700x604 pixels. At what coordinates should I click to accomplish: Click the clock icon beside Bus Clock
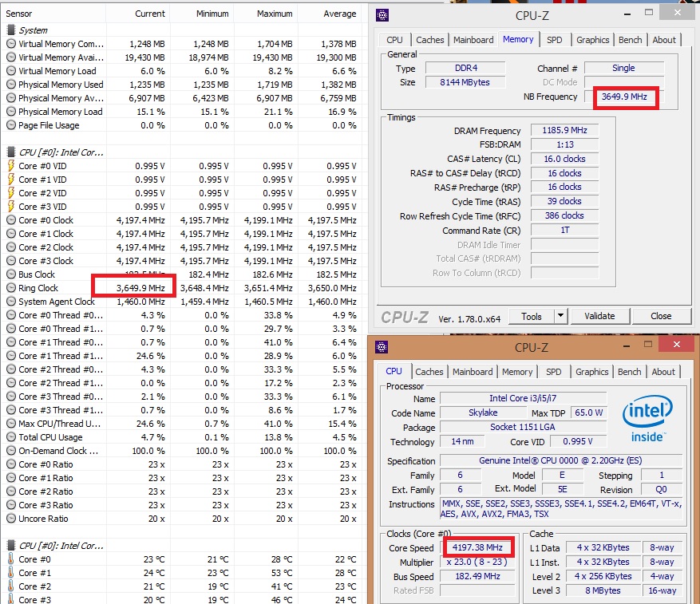[x=10, y=274]
